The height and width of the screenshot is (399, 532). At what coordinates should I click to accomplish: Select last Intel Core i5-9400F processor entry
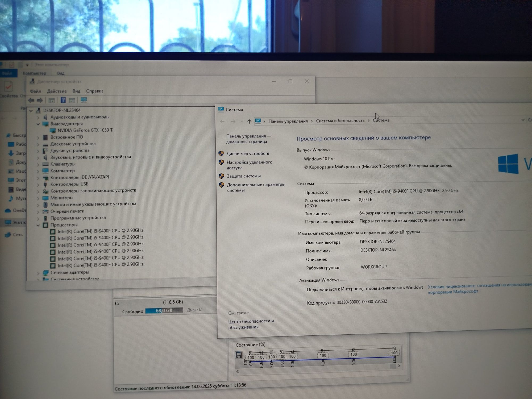click(x=100, y=265)
